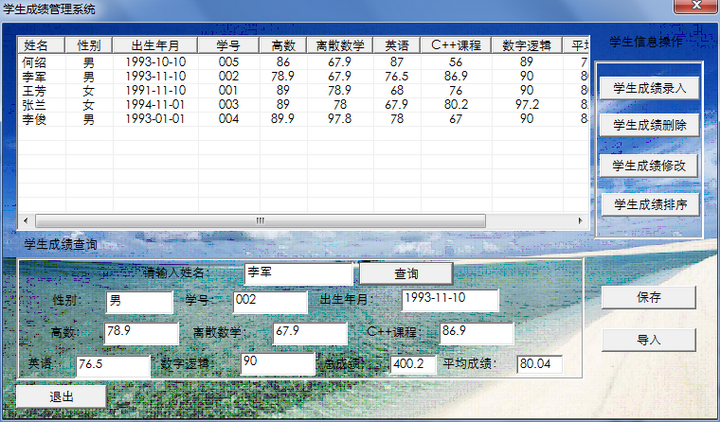Select the row for student 何绍

tap(303, 62)
